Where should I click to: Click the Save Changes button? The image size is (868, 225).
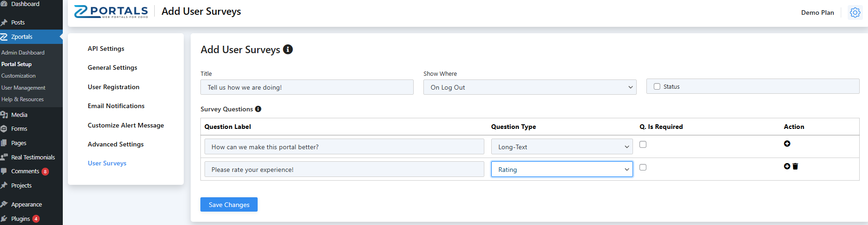pyautogui.click(x=229, y=205)
